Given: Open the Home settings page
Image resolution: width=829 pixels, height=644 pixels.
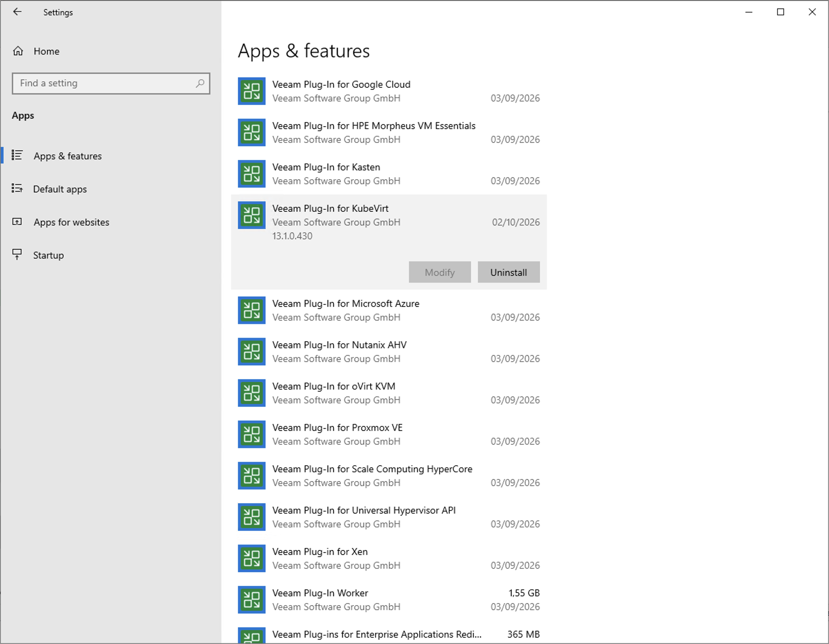Looking at the screenshot, I should pyautogui.click(x=110, y=51).
